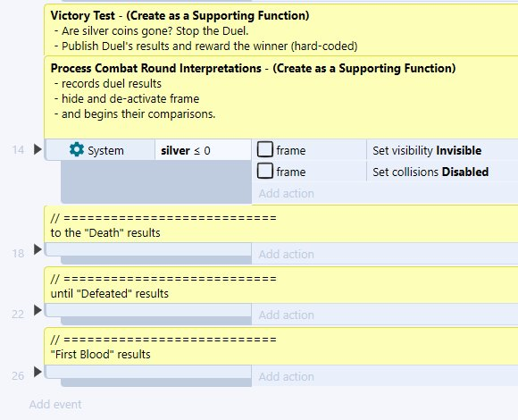The image size is (518, 420).
Task: Click the System gear icon
Action: [x=77, y=150]
